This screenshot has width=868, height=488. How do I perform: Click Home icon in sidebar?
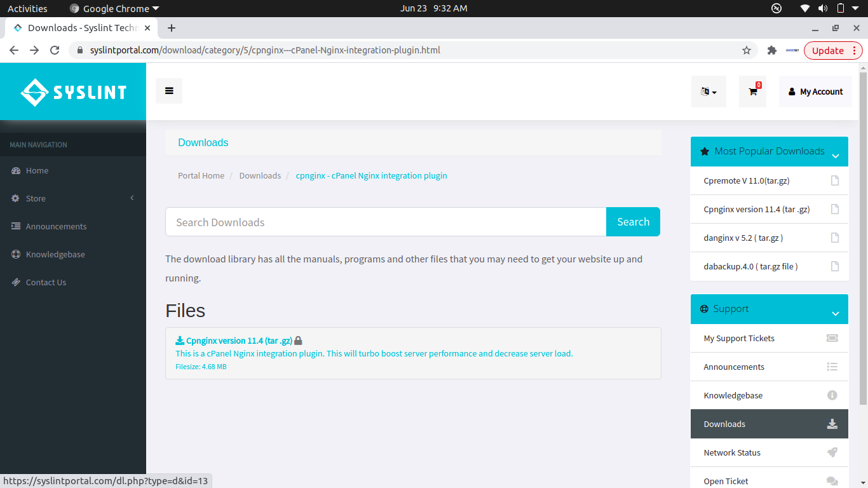point(16,170)
